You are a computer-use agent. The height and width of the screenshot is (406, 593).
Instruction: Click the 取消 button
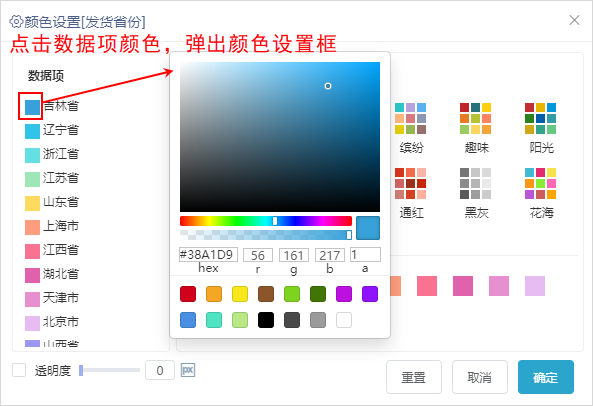click(480, 377)
